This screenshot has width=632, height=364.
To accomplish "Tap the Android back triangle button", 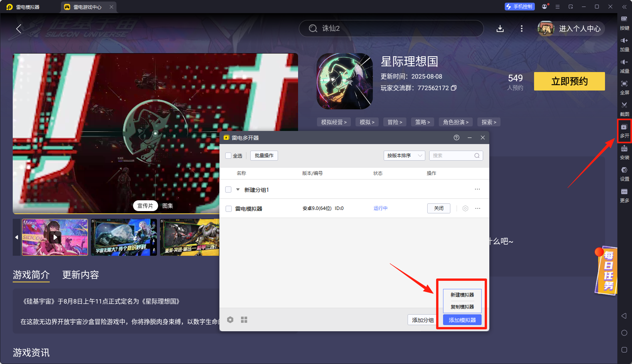I will (x=624, y=316).
